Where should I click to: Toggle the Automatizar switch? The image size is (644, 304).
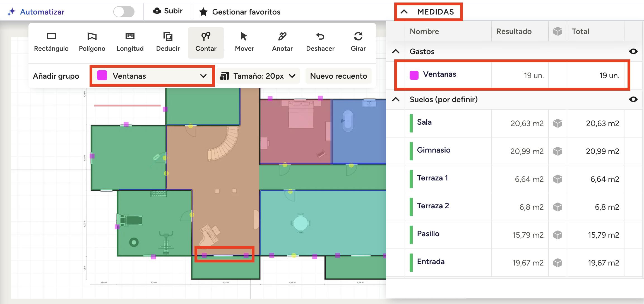[124, 12]
